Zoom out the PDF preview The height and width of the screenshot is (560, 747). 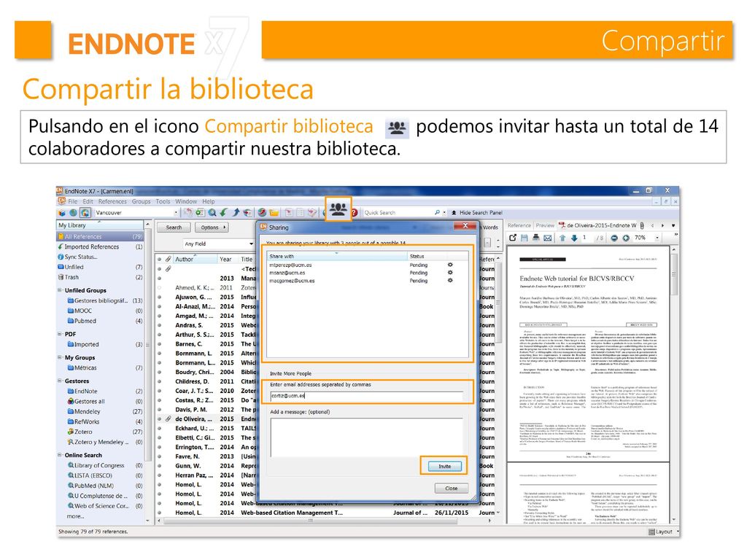(x=614, y=238)
